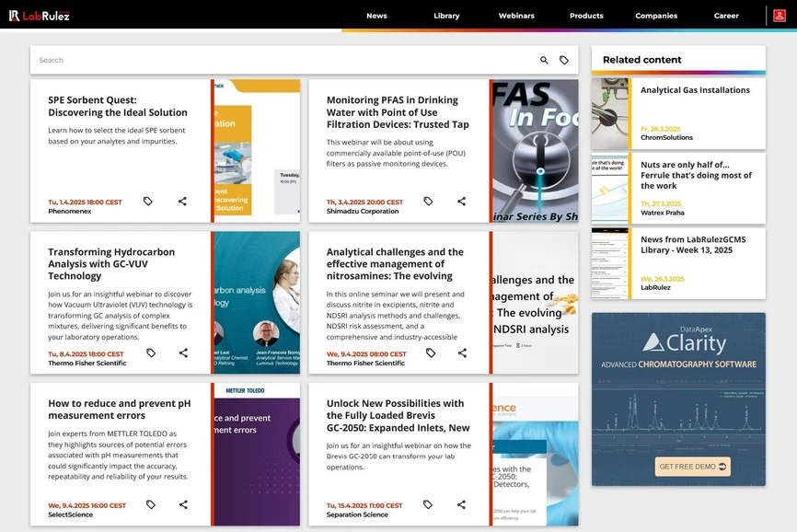Click tag icon on nitrosamines card
This screenshot has height=532, width=797.
tap(431, 353)
